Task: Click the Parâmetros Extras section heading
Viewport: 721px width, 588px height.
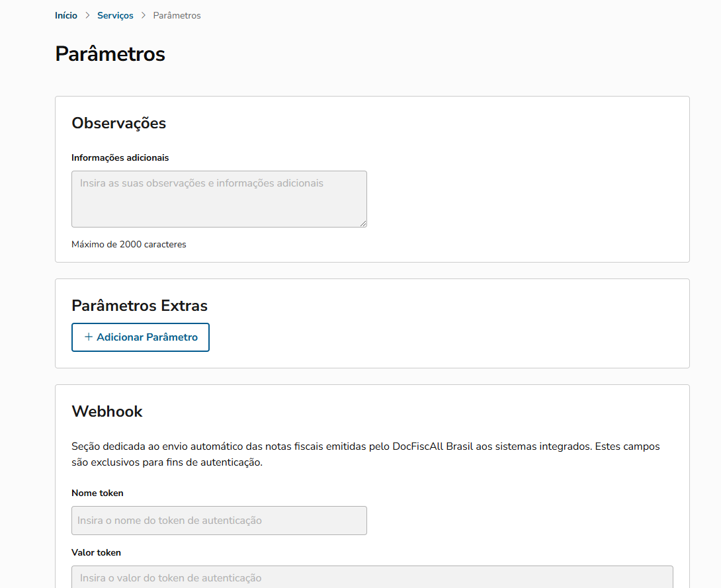Action: coord(140,306)
